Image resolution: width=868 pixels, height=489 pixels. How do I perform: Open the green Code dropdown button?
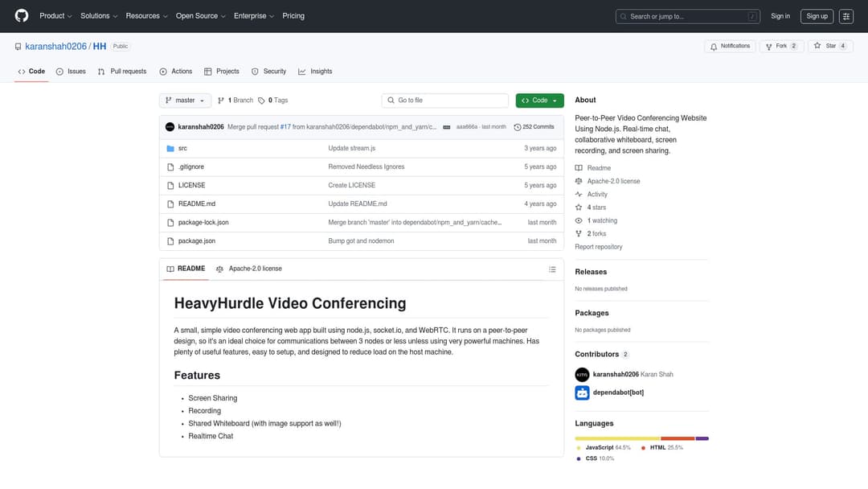coord(540,101)
